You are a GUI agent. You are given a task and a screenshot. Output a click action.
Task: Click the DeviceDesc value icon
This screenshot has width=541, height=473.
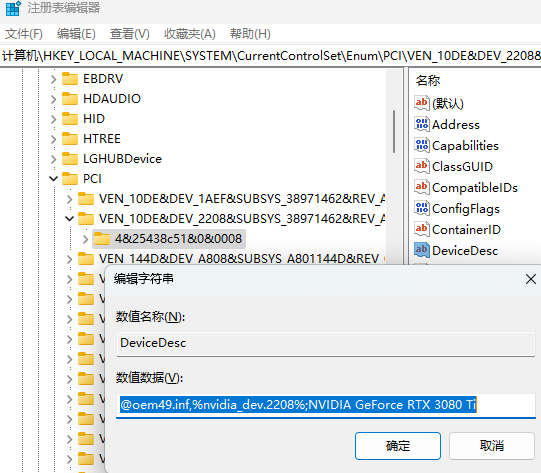(422, 250)
